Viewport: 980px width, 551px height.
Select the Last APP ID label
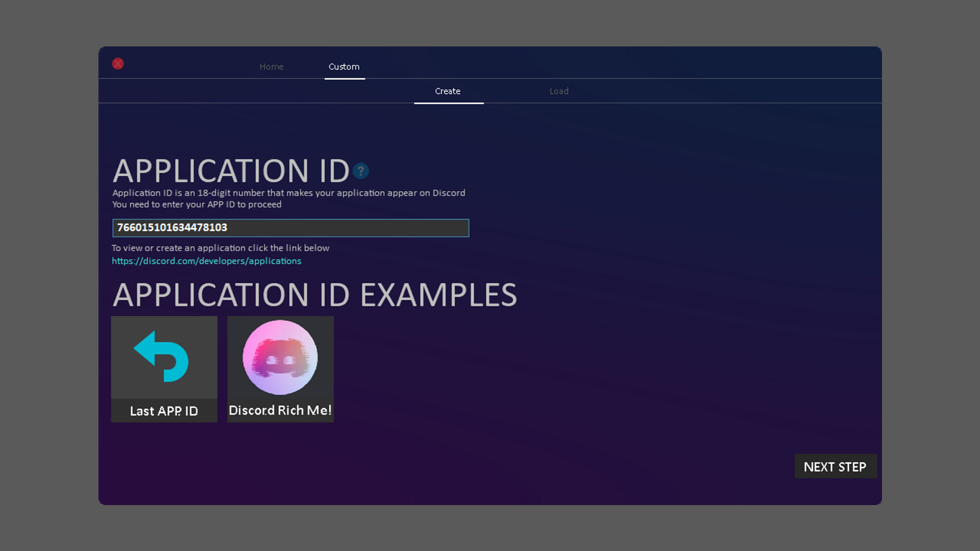point(164,411)
